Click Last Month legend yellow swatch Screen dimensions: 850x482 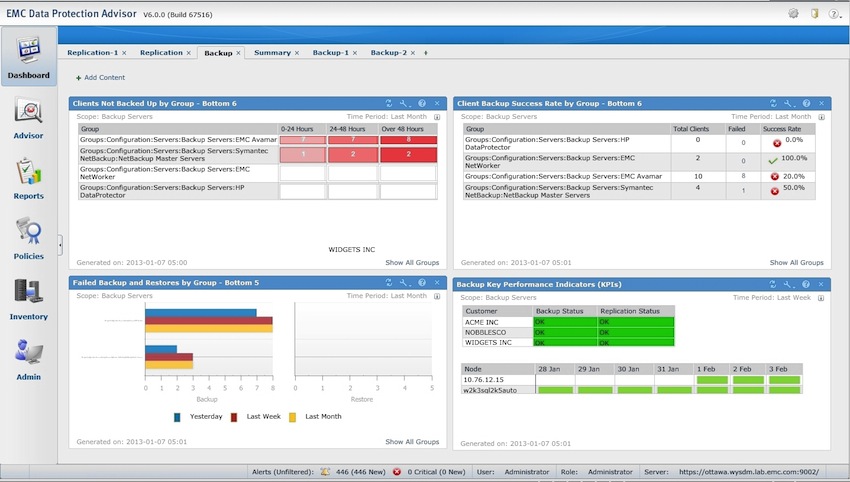pos(293,417)
